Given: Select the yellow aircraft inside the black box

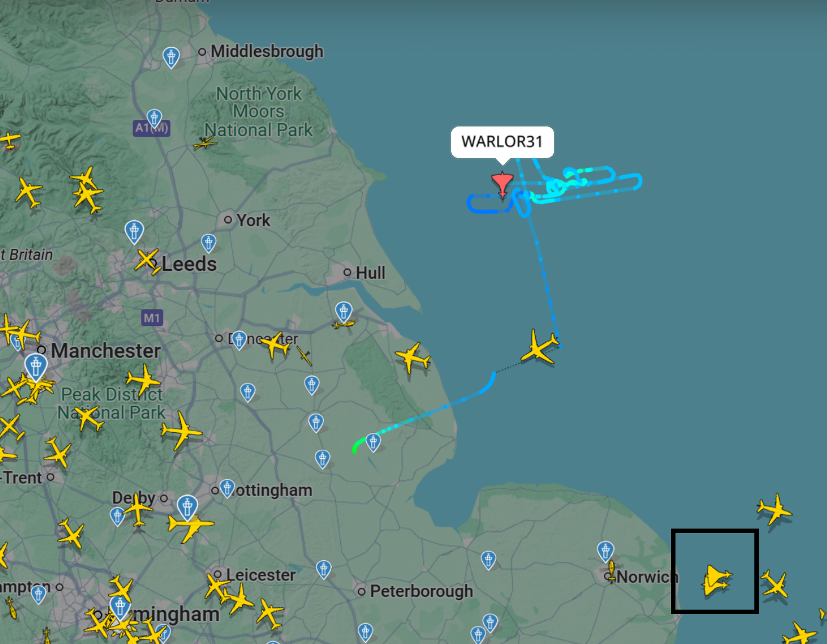Looking at the screenshot, I should click(x=717, y=580).
